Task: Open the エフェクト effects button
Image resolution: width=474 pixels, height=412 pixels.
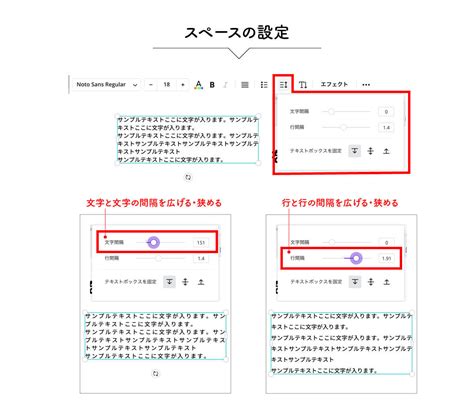Action: pyautogui.click(x=334, y=85)
